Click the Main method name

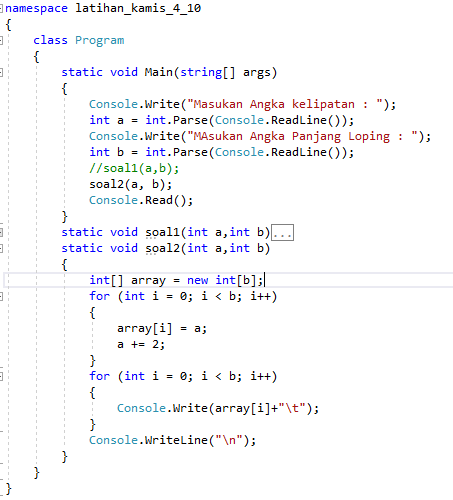click(159, 72)
